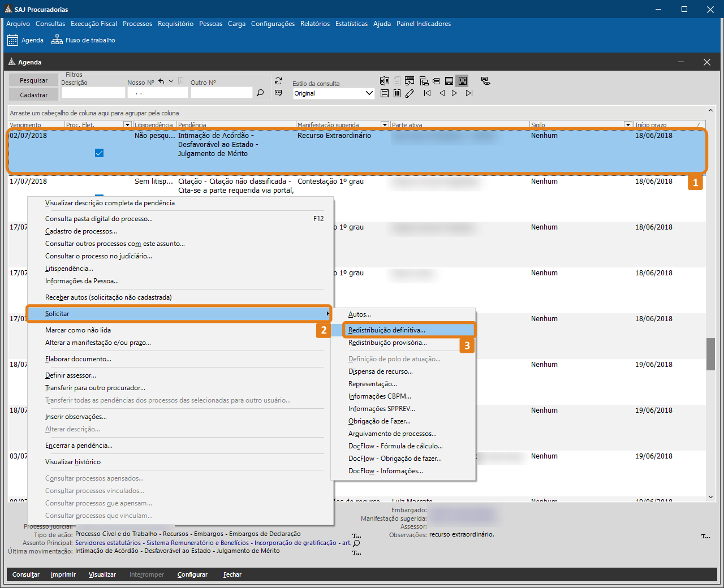The width and height of the screenshot is (724, 588).
Task: Click scroll-down arrow of the grid
Action: click(711, 497)
